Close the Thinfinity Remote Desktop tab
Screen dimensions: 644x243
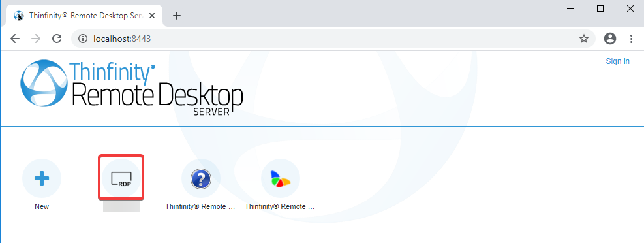[x=152, y=16]
